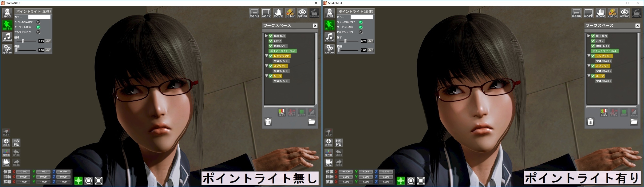Open the system settings in left window

(7, 49)
